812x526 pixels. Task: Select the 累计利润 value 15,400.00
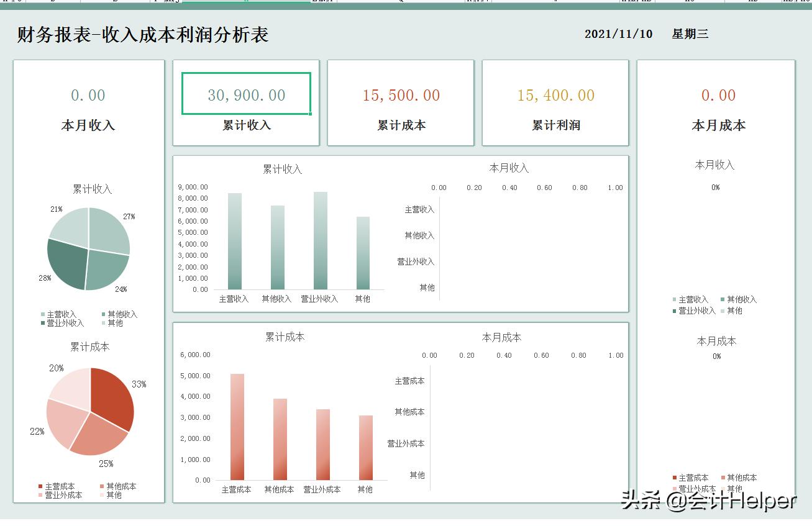point(555,95)
